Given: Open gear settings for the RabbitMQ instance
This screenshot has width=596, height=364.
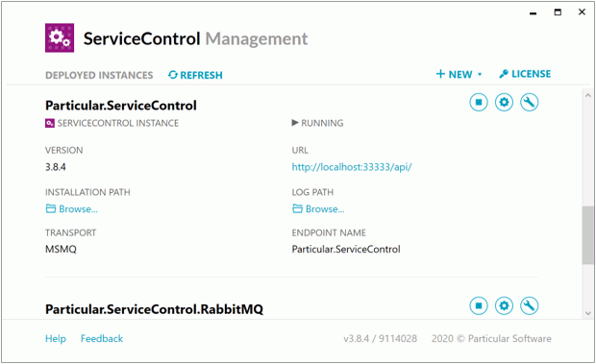Looking at the screenshot, I should coord(504,305).
